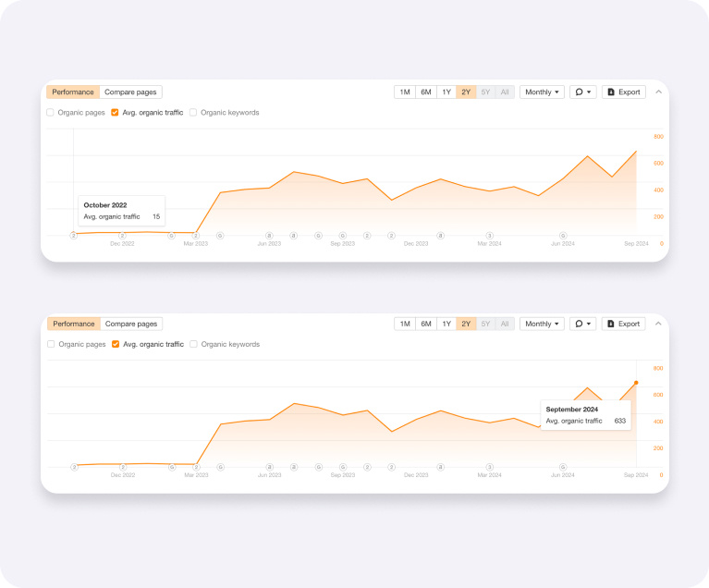Open the annotations speech-bubble dropdown in top chart
Viewport: 709px width, 588px height.
click(583, 92)
